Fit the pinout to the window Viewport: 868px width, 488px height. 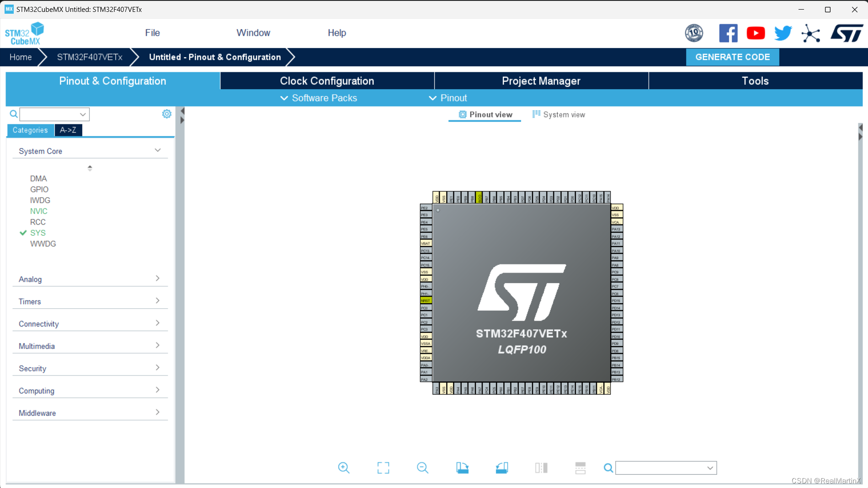pos(383,467)
